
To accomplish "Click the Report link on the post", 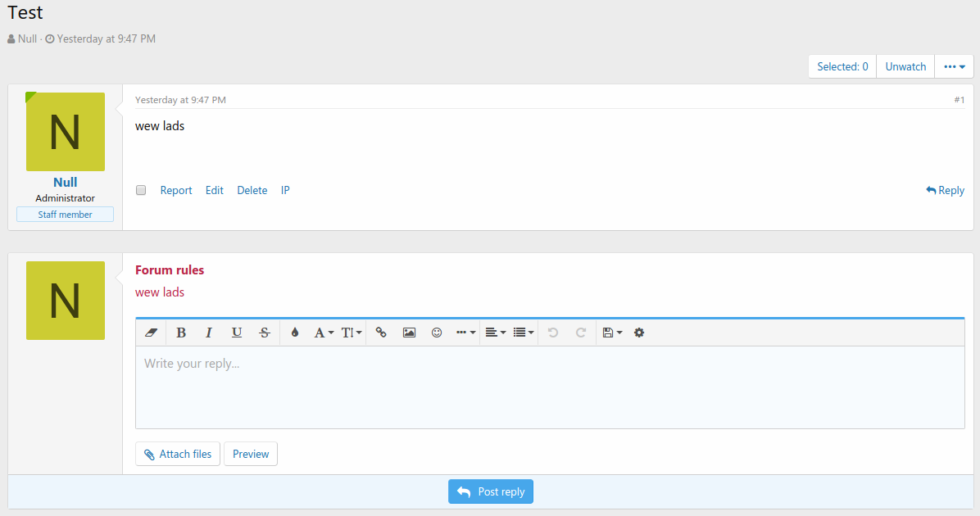I will pos(176,191).
